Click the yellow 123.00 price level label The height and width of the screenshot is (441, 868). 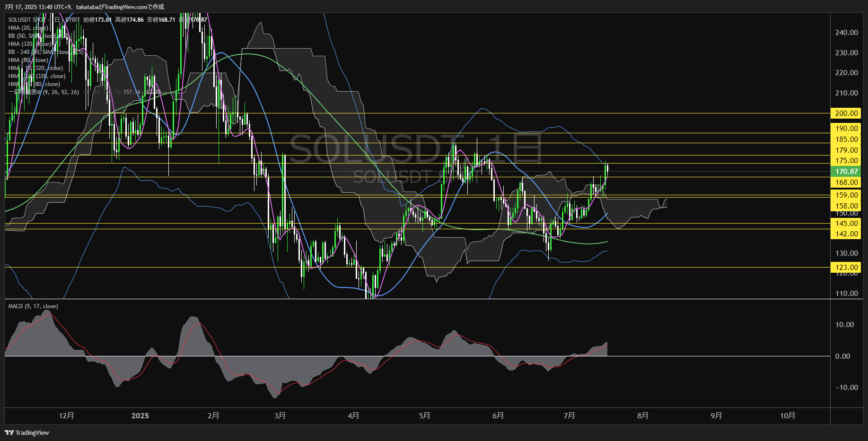[846, 268]
